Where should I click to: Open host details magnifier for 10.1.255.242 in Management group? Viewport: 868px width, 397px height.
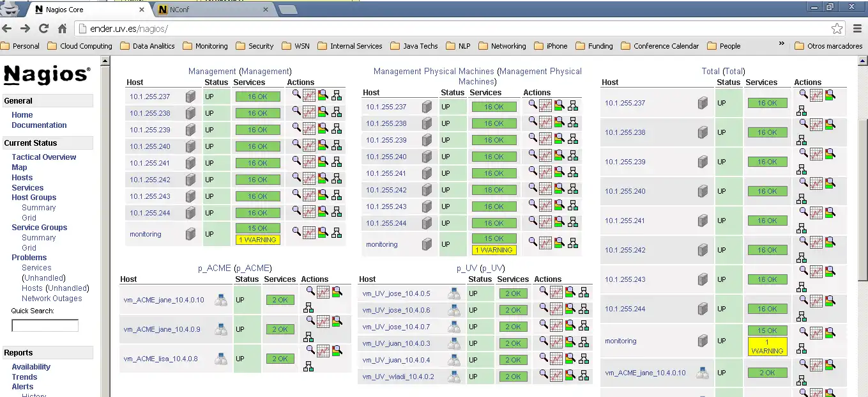(296, 176)
